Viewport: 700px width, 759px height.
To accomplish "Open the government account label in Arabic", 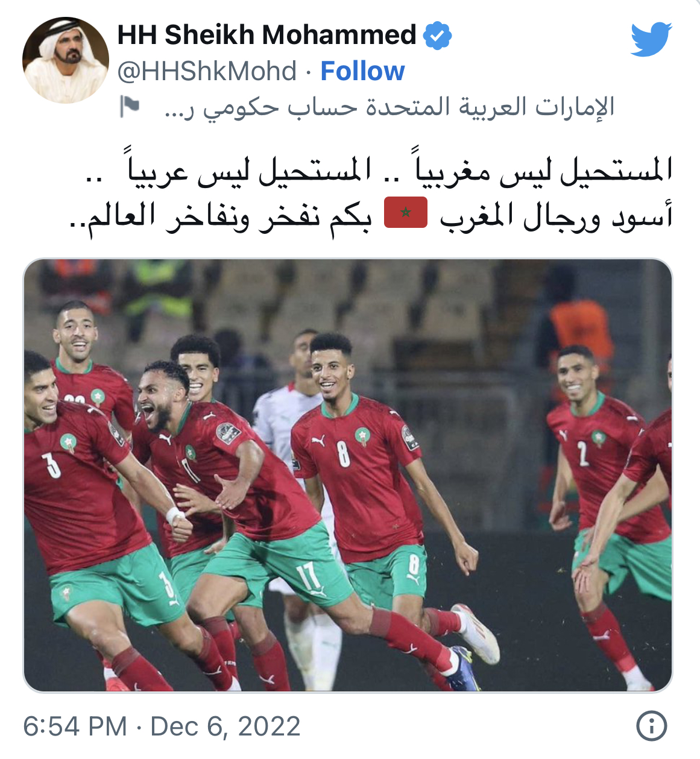I will 389,107.
